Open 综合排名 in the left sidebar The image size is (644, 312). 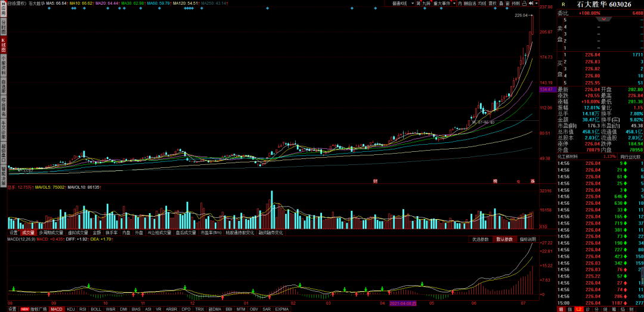pyautogui.click(x=4, y=107)
